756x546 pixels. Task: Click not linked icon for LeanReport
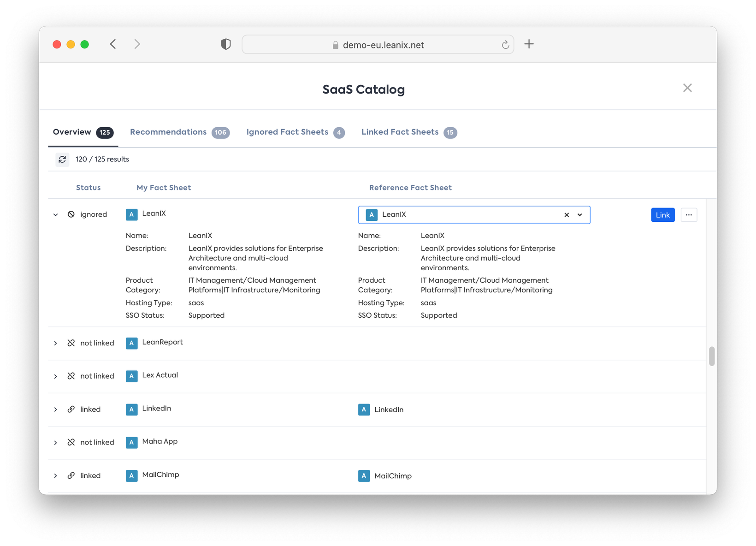pyautogui.click(x=71, y=343)
